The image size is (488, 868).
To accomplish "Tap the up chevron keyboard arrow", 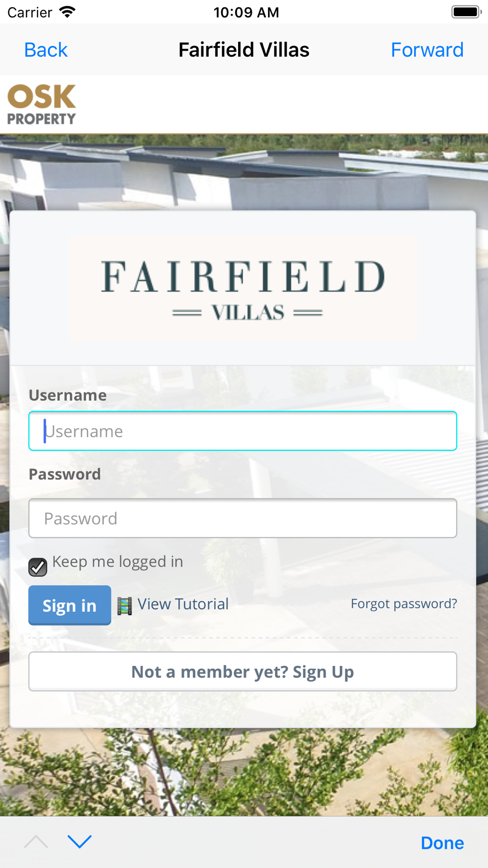I will click(x=36, y=841).
